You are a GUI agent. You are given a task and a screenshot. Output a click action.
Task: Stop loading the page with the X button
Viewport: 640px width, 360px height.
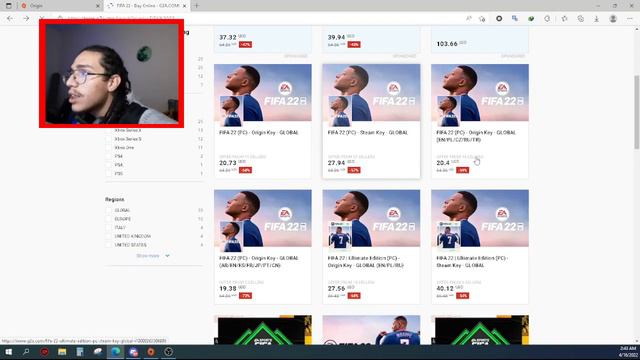pos(42,19)
